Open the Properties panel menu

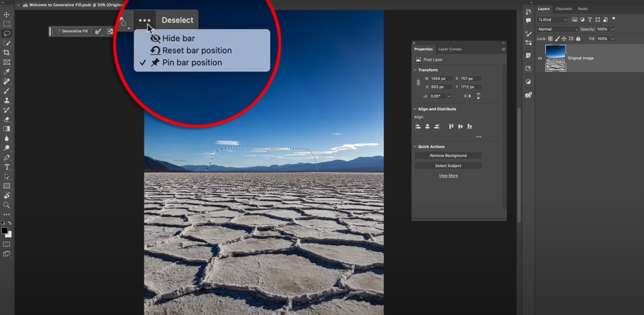[503, 50]
